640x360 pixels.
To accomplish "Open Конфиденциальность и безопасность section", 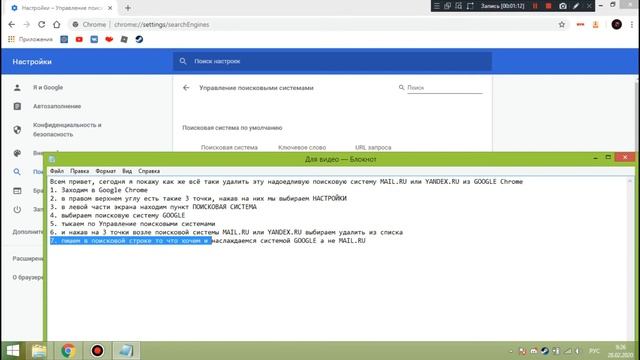I will (x=67, y=129).
